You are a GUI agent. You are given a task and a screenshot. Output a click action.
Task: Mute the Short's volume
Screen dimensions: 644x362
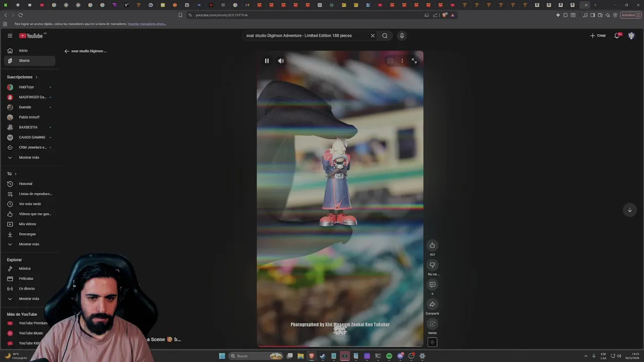pyautogui.click(x=281, y=61)
